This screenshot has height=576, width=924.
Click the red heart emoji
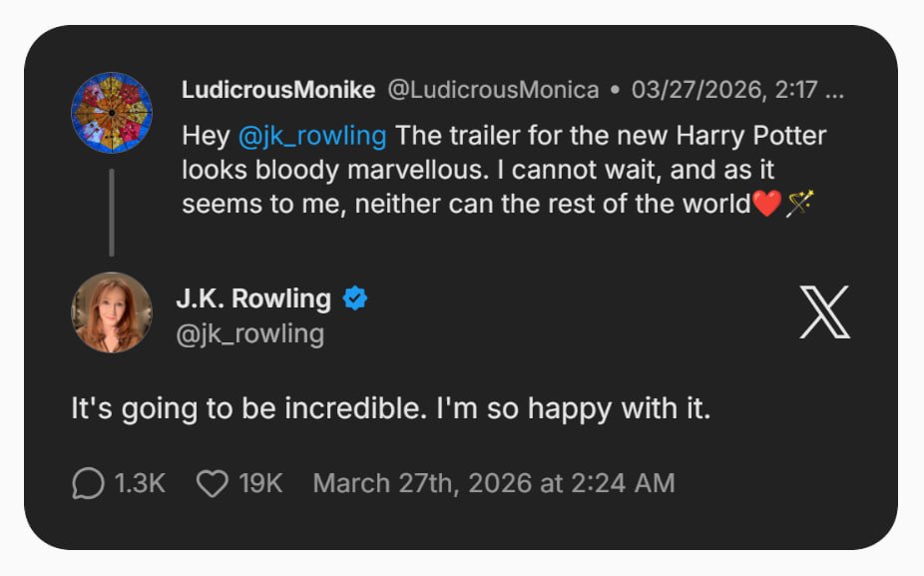(x=767, y=204)
